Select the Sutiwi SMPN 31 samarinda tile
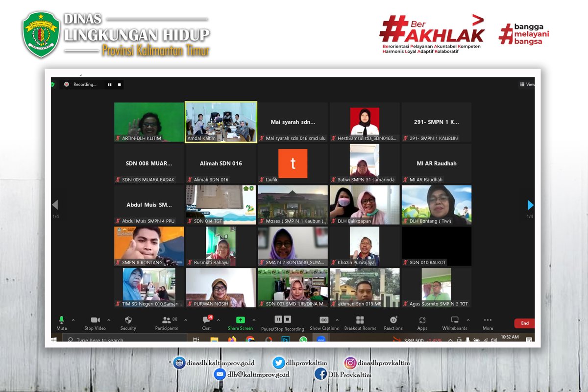 pyautogui.click(x=364, y=164)
